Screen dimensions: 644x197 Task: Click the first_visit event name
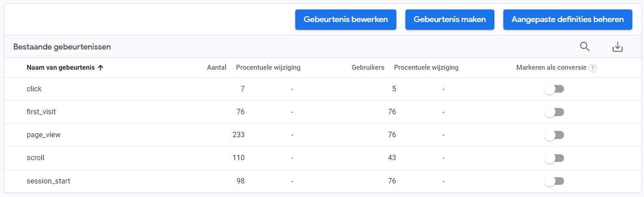click(41, 112)
